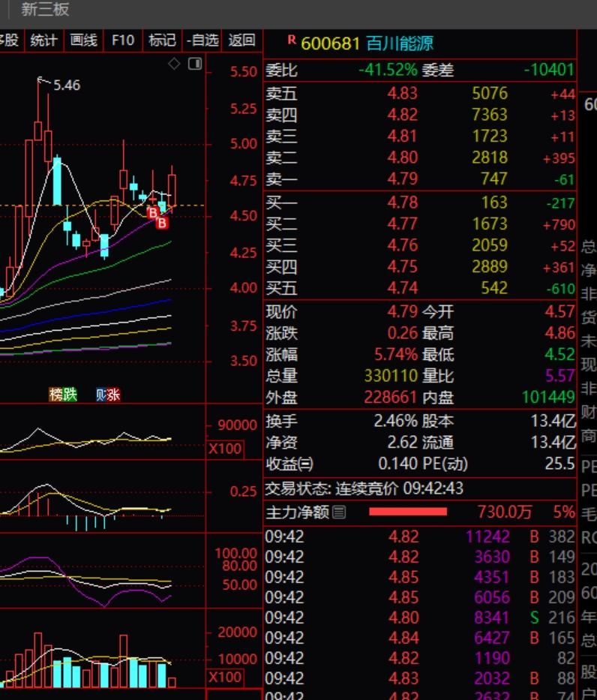This screenshot has height=700, width=597.
Task: Click 主力净额 amount 730.0万
Action: 505,512
